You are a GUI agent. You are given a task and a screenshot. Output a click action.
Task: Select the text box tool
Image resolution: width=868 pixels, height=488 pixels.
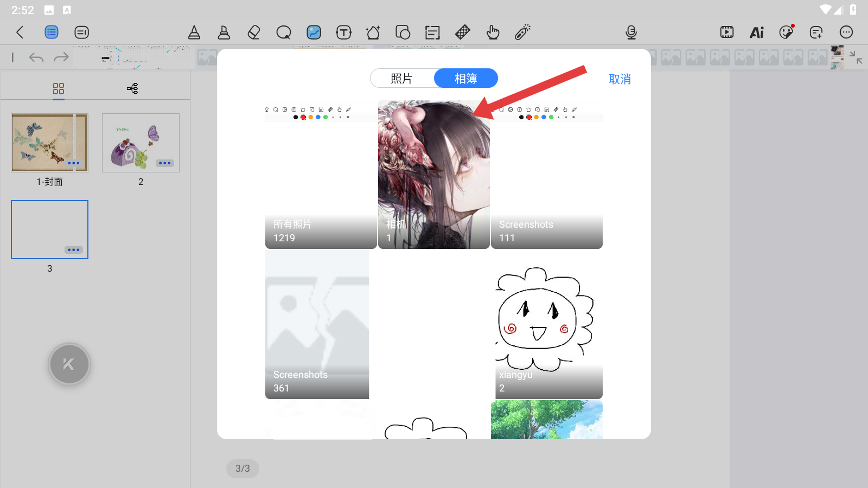(343, 33)
